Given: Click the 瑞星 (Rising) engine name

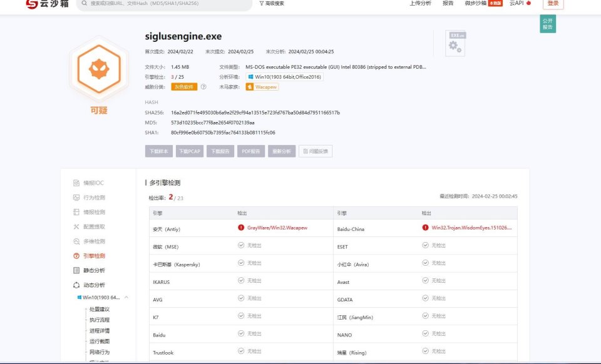Looking at the screenshot, I should pos(351,353).
